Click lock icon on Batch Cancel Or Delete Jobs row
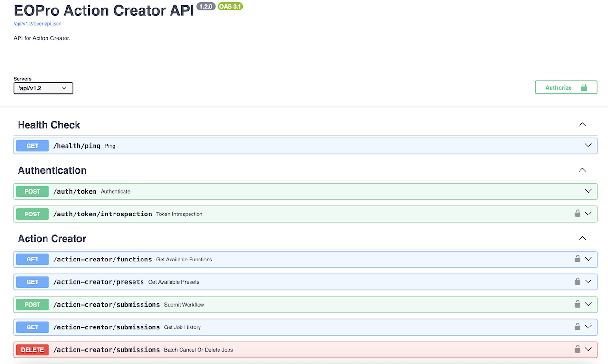The image size is (608, 364). (x=577, y=349)
